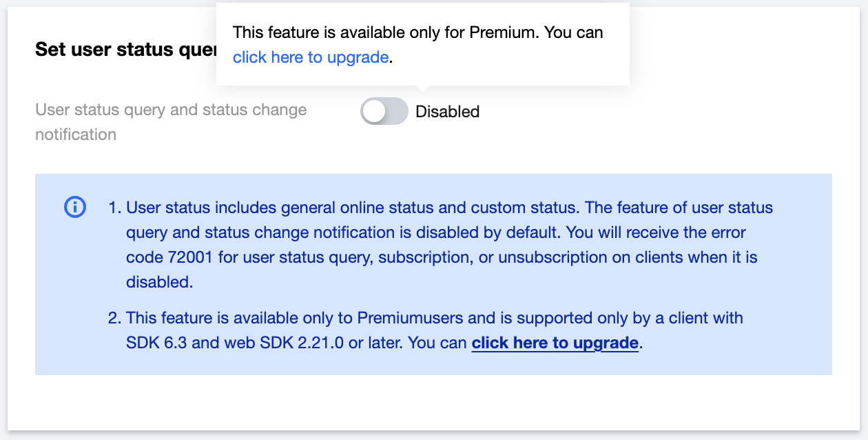Click list number '2.' in info box
The image size is (868, 440).
click(x=115, y=318)
